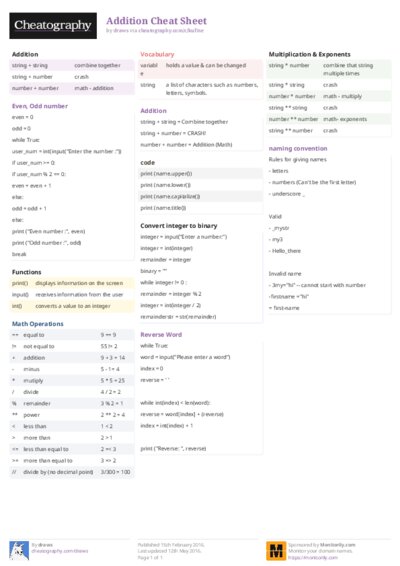The height and width of the screenshot is (566, 400).
Task: Click the 'print (name.title())' line
Action: 163,208
